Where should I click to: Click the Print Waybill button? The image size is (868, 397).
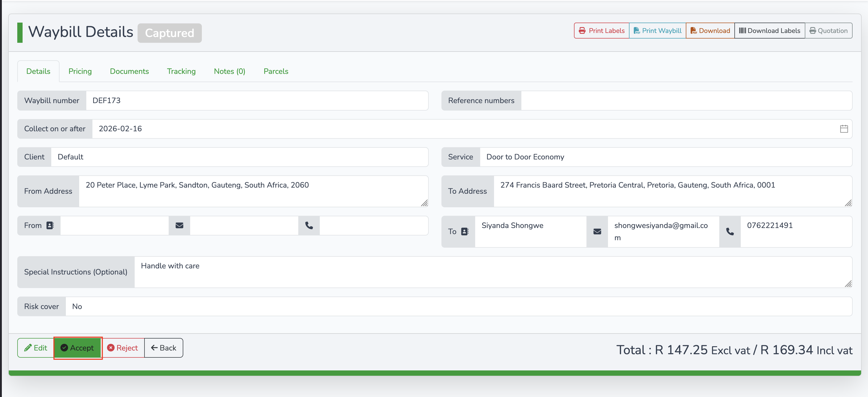click(x=657, y=31)
